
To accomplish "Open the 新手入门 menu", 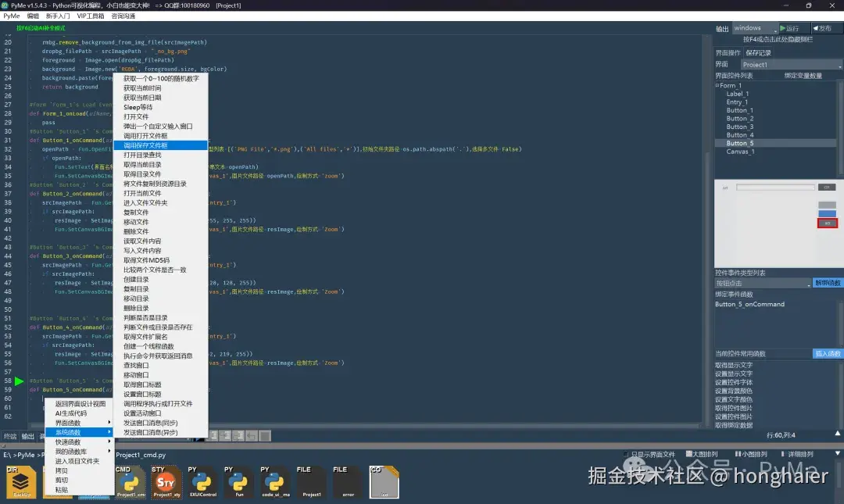I will pyautogui.click(x=58, y=16).
